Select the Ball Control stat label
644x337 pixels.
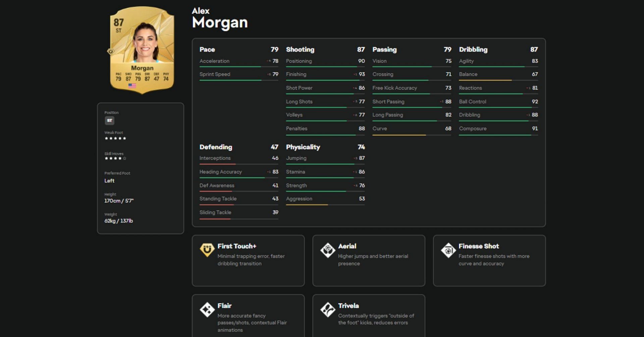(472, 101)
